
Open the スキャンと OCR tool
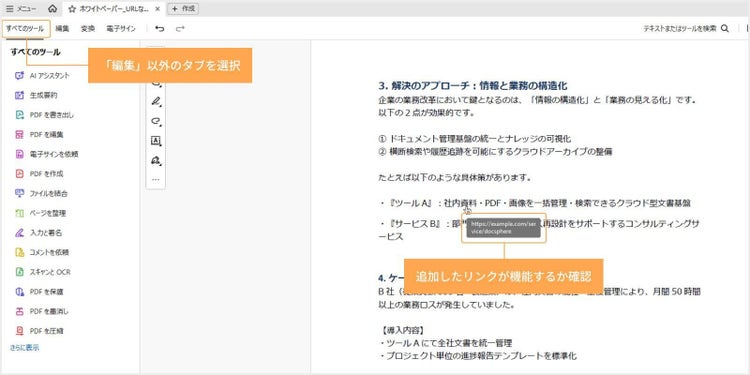coord(43,272)
